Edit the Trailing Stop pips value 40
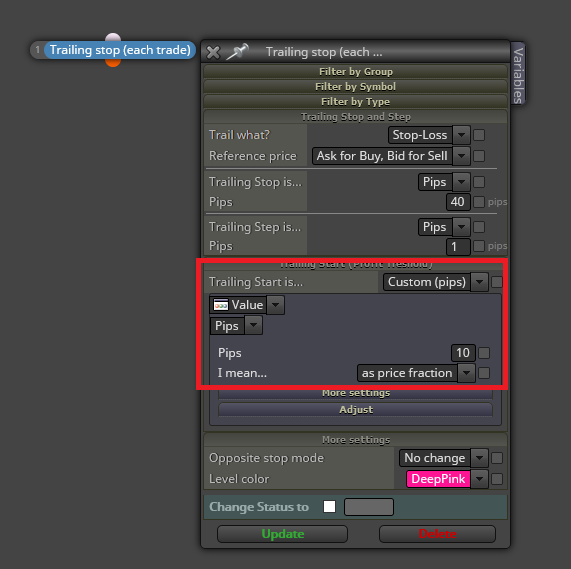571x569 pixels. click(458, 202)
